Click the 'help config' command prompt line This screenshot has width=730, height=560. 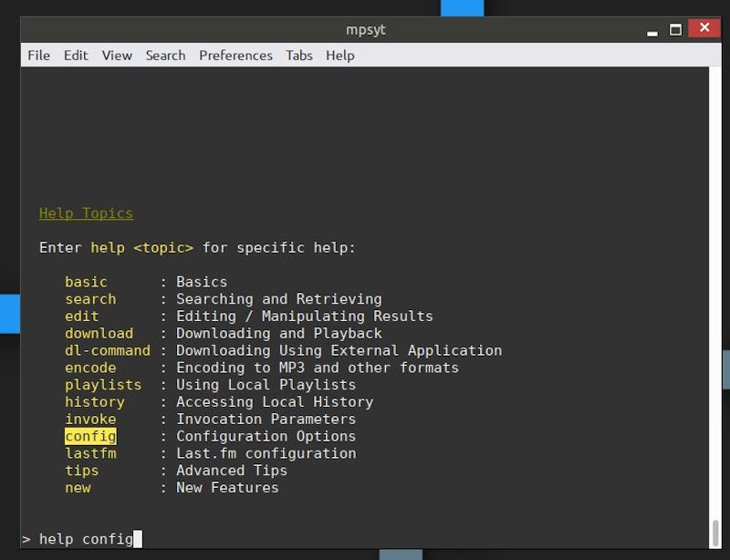pyautogui.click(x=86, y=539)
